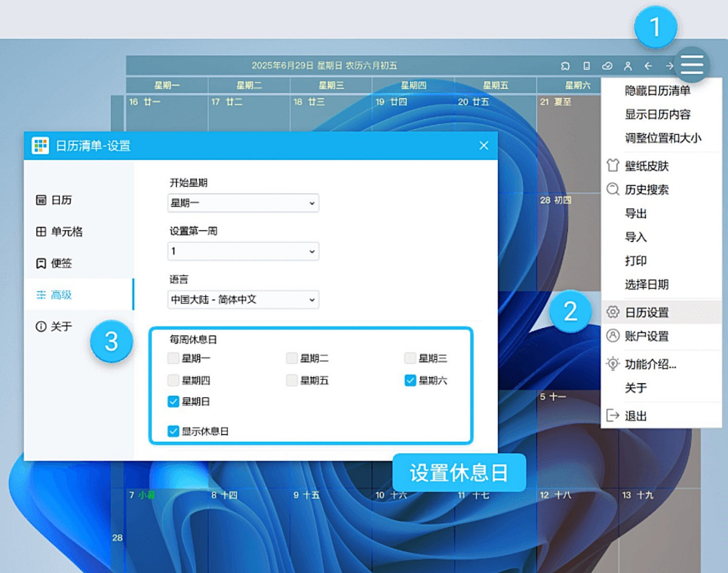Open the hamburger menu icon

coord(692,65)
